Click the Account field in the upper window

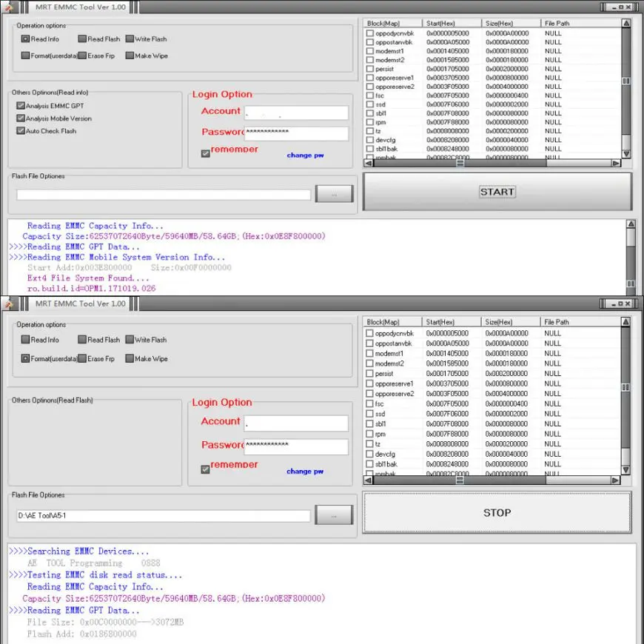(x=296, y=113)
